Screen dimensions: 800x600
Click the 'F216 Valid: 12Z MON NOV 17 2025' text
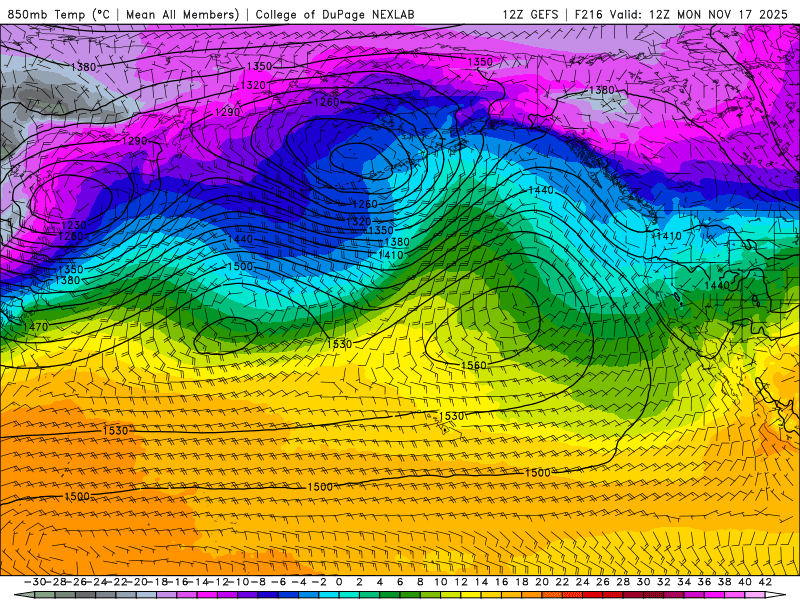point(681,14)
